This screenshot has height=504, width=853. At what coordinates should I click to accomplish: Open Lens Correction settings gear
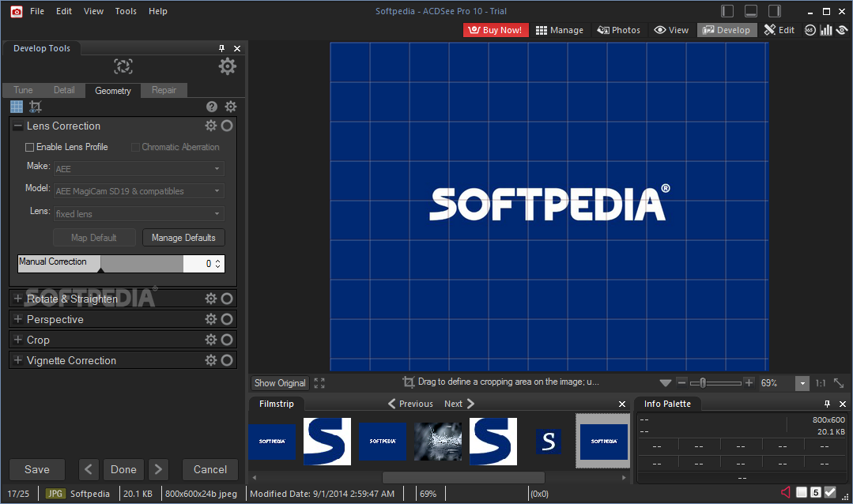coord(210,126)
